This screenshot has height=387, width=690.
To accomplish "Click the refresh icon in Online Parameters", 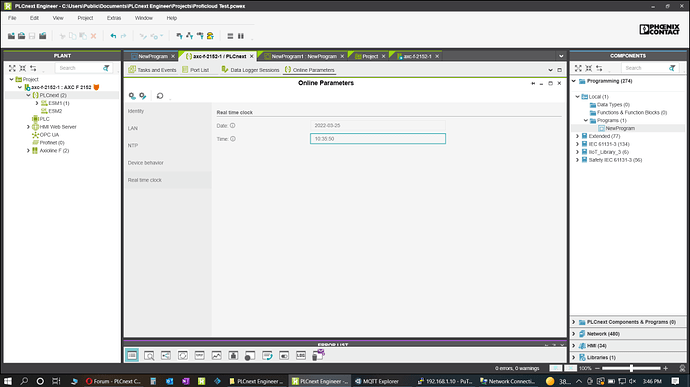I will (160, 96).
